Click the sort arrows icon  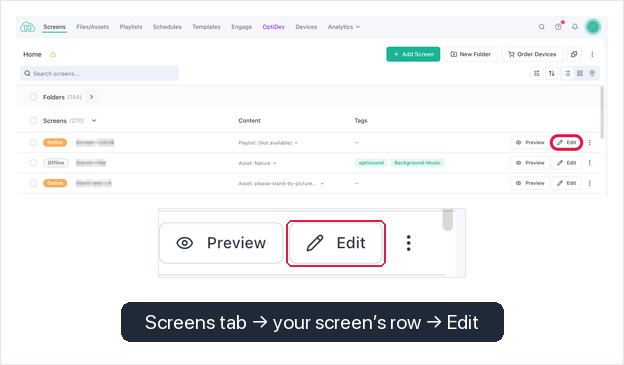click(552, 73)
